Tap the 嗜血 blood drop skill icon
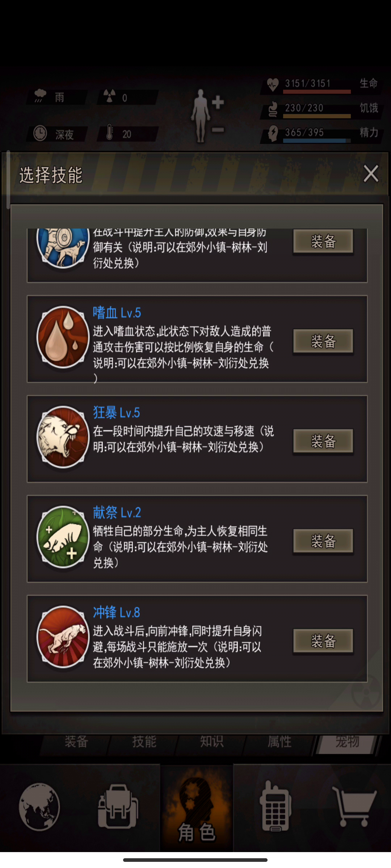Viewport: 391px width, 868px height. click(x=63, y=337)
